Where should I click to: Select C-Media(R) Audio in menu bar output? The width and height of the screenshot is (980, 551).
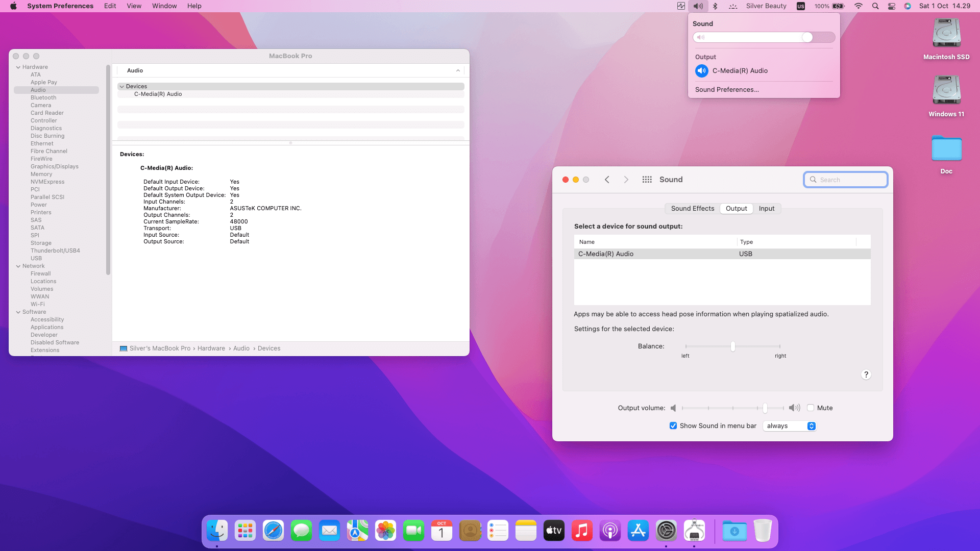(764, 71)
